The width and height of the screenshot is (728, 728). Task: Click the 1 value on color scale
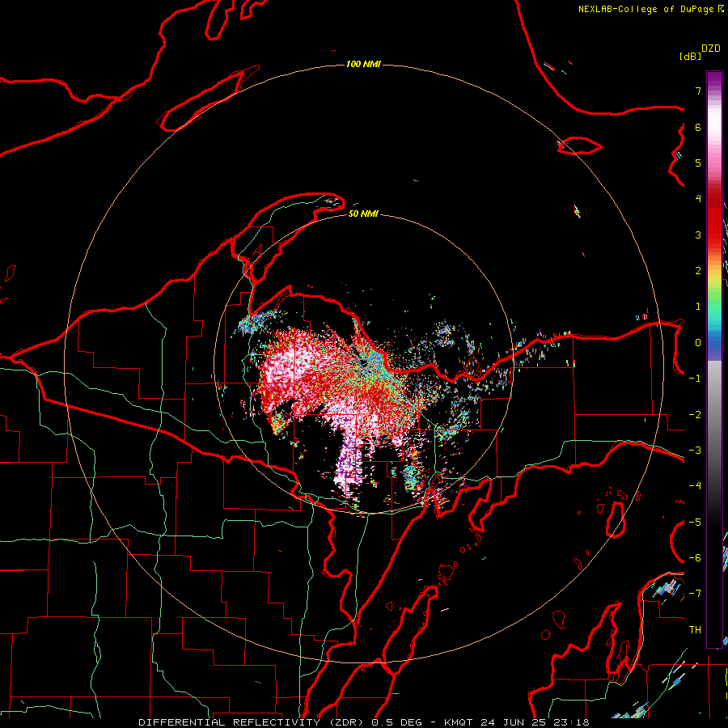click(698, 307)
